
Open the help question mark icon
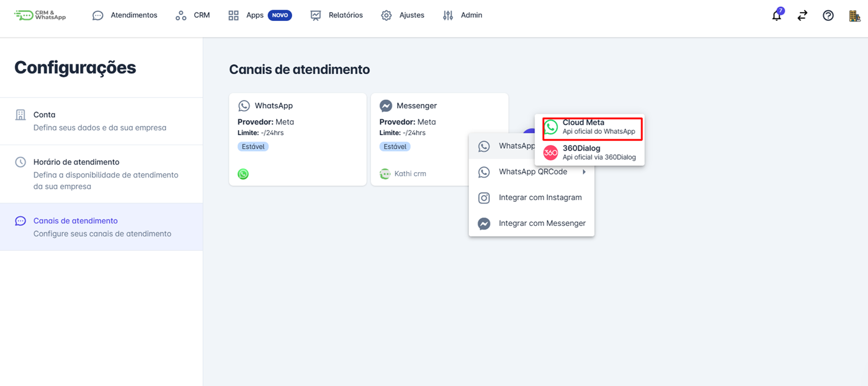pyautogui.click(x=828, y=15)
